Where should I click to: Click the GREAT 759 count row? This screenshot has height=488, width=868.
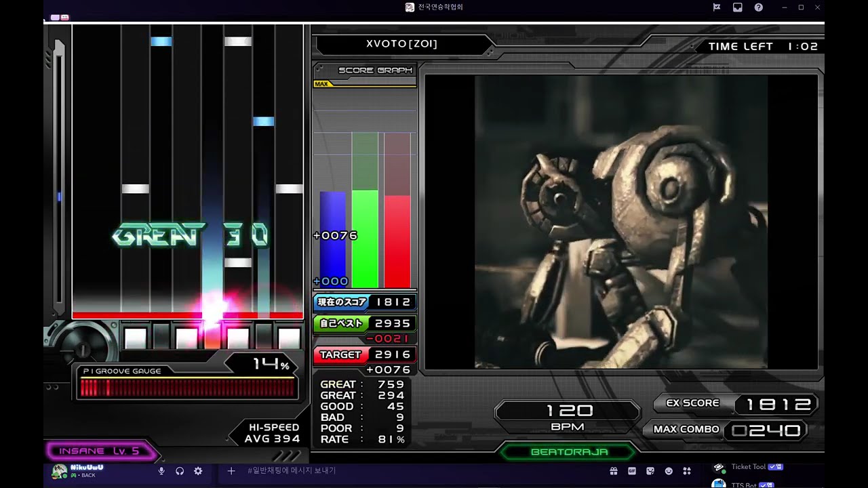tap(363, 384)
